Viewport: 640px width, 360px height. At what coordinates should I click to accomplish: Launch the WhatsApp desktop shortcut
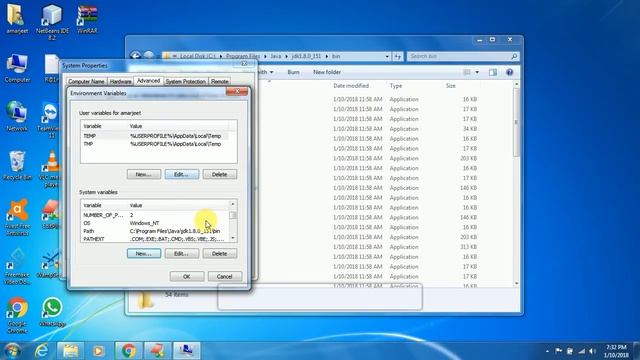pos(52,312)
